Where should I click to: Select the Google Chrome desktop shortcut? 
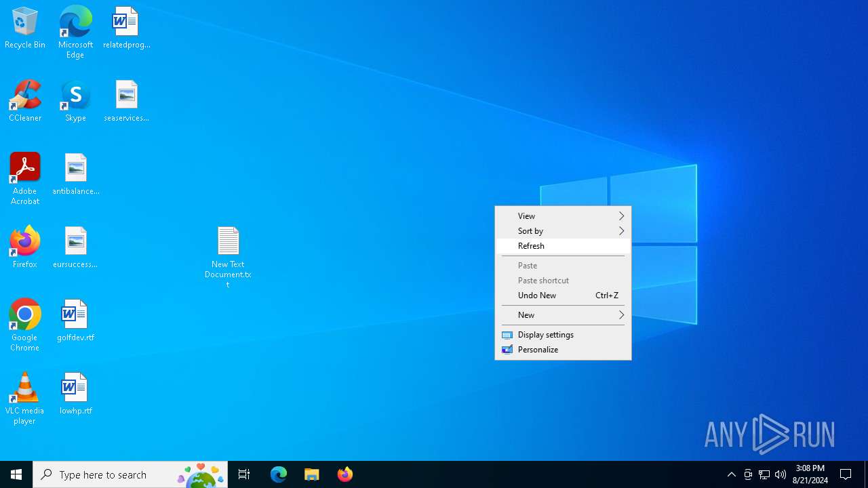point(25,325)
